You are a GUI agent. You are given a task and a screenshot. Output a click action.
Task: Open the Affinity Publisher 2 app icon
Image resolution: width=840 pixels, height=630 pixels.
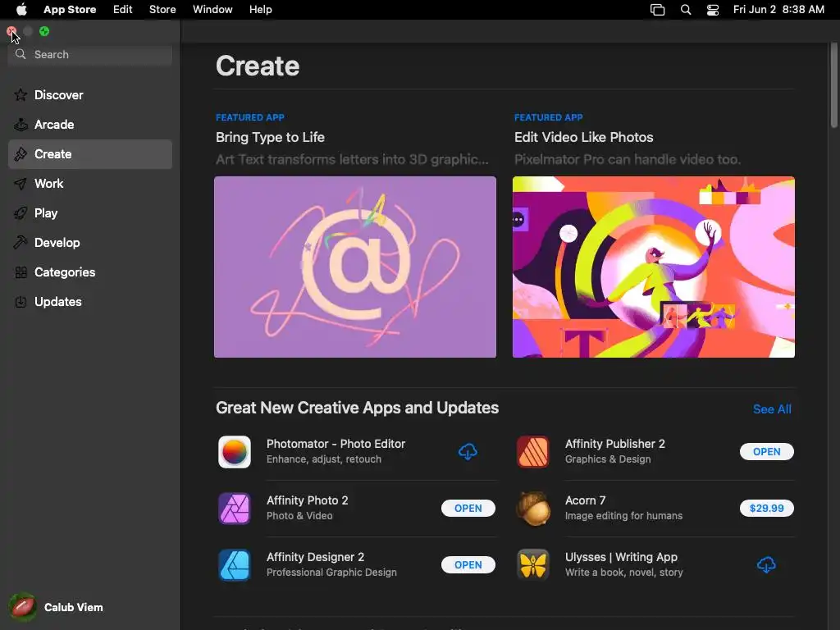532,452
